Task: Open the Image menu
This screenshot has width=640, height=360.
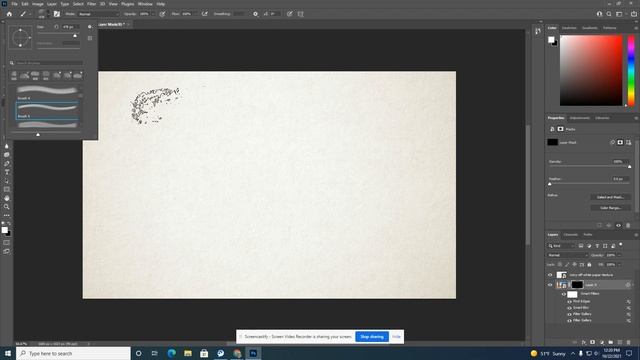Action: point(38,4)
